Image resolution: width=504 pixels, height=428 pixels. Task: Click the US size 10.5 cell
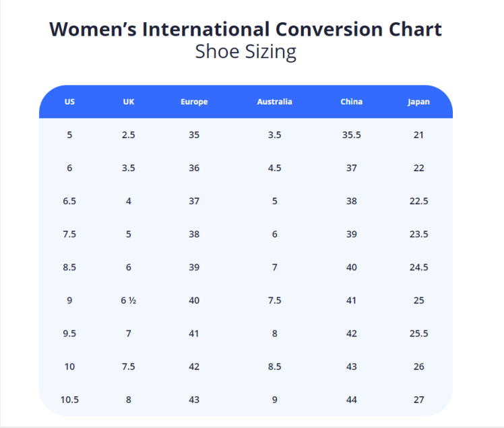click(69, 400)
